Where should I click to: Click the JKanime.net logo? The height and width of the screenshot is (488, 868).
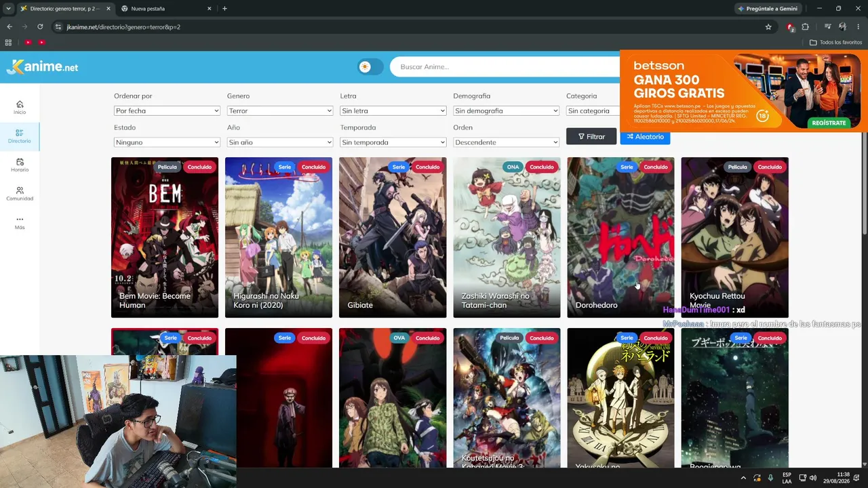(x=43, y=66)
